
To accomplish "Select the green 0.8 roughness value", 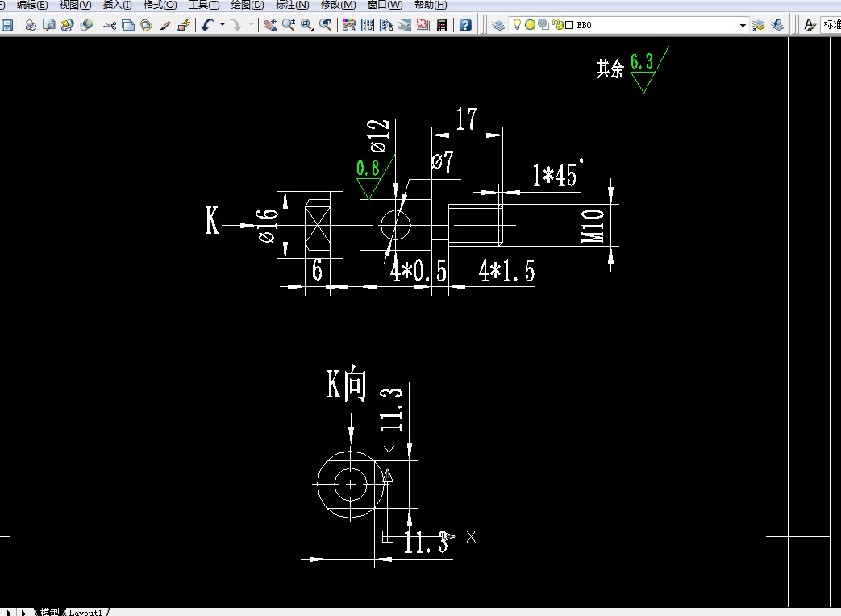I will [x=368, y=169].
